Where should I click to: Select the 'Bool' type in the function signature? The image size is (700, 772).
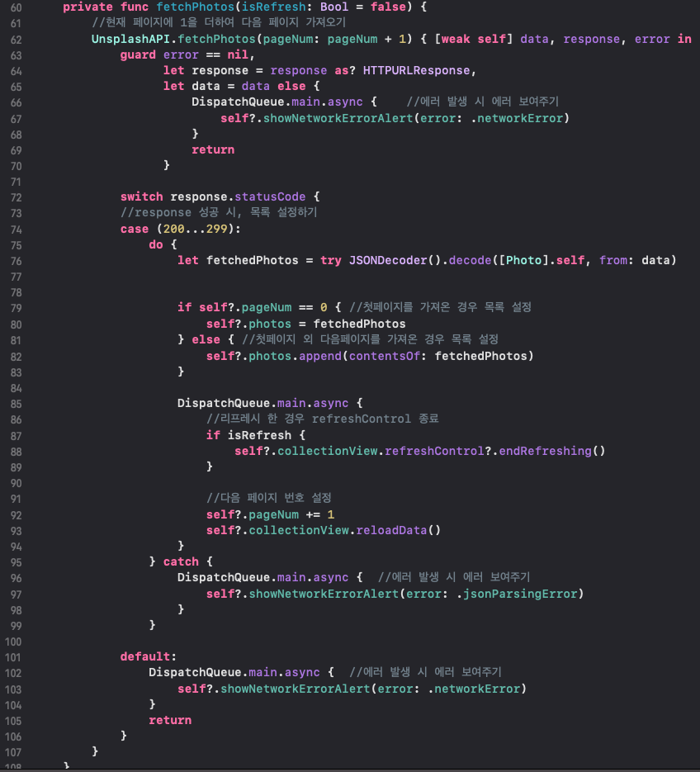(334, 7)
